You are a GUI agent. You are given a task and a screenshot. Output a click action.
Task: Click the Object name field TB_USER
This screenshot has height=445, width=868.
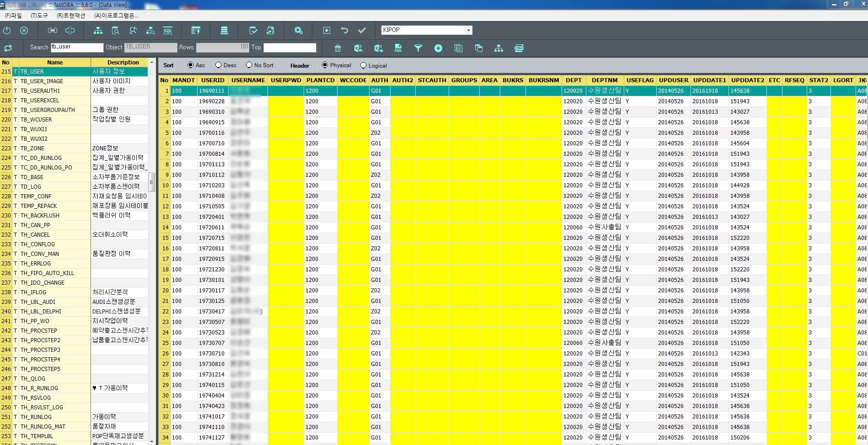point(150,47)
